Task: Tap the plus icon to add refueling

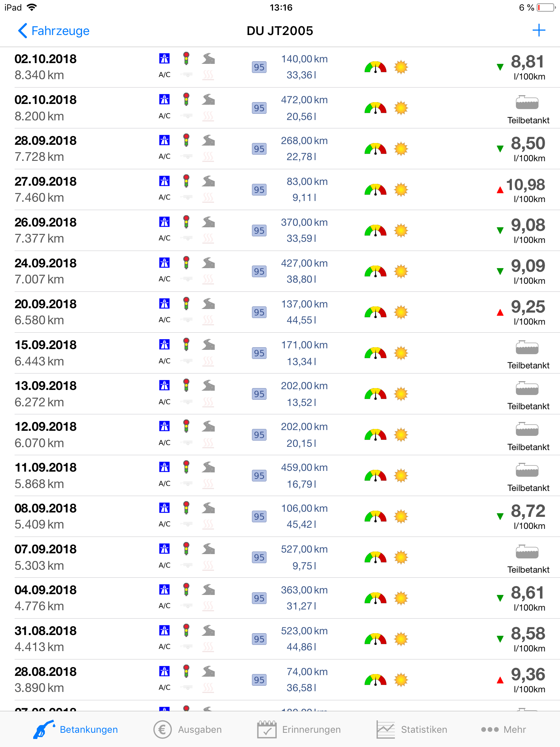Action: pyautogui.click(x=538, y=31)
